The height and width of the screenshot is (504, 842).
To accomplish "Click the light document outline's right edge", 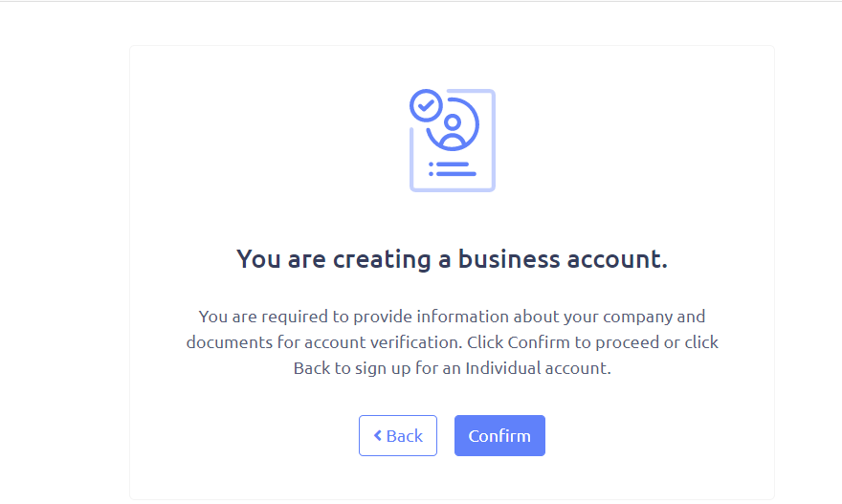I will [493, 140].
